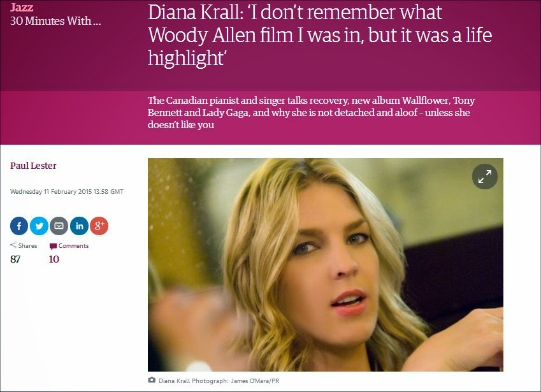Click the Diana Krall main photo
Screen dimensions: 541x392
(326, 265)
